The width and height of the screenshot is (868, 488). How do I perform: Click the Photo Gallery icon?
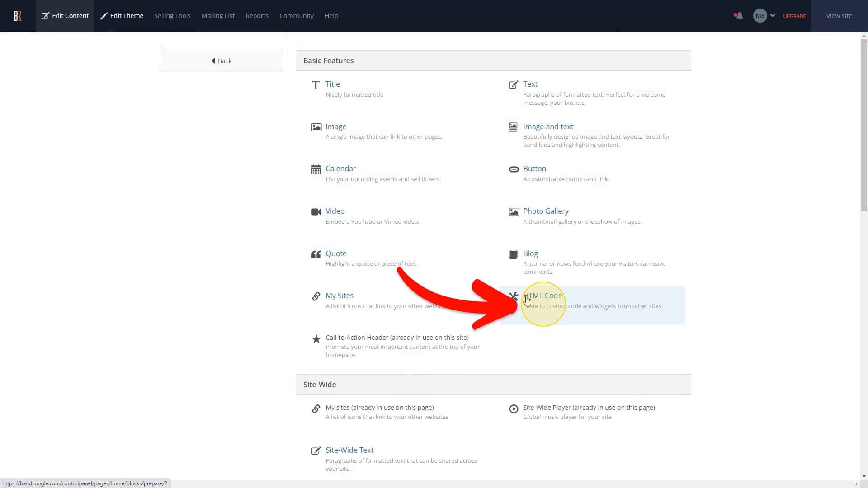(x=514, y=212)
